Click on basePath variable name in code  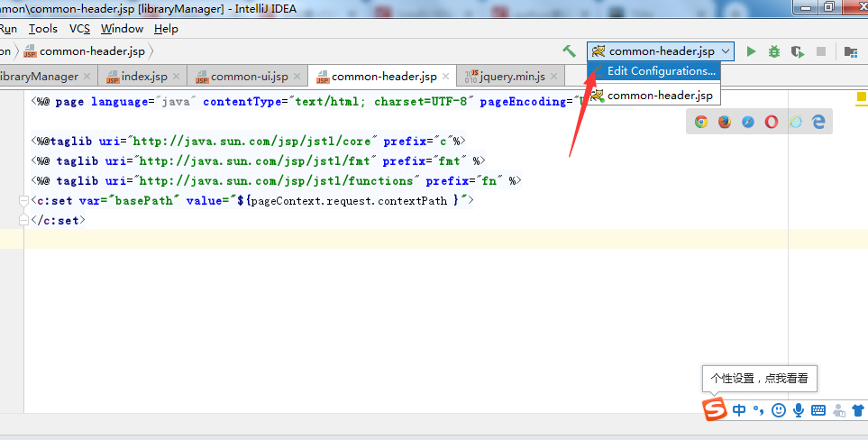tap(144, 200)
